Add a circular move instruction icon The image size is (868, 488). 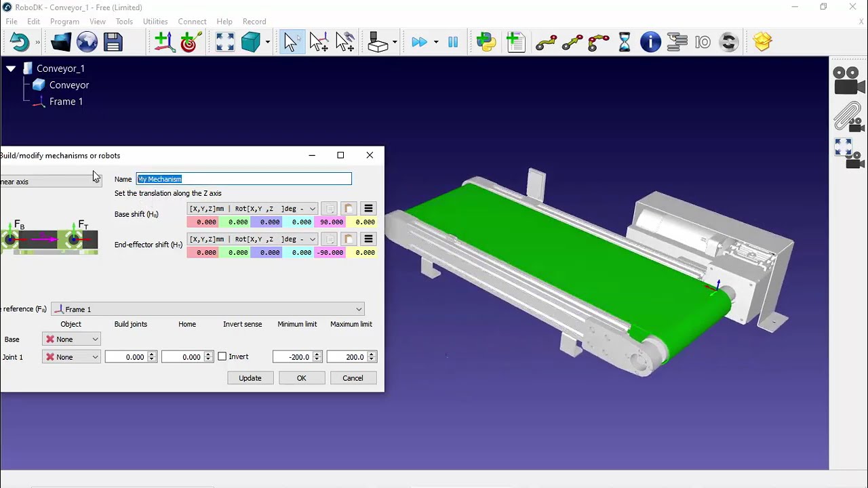click(598, 42)
